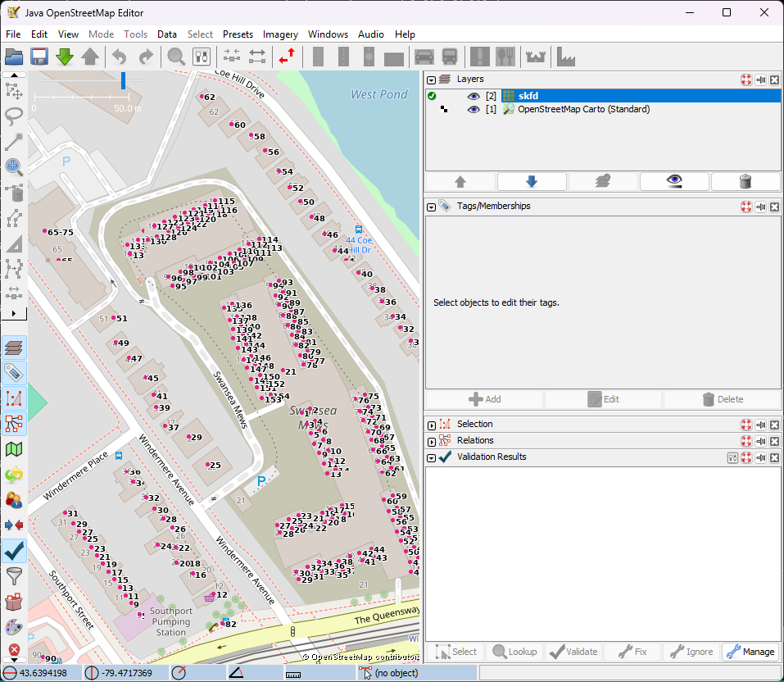Toggle Validation Results dialog with checkmark icon
This screenshot has width=784, height=682.
(14, 551)
